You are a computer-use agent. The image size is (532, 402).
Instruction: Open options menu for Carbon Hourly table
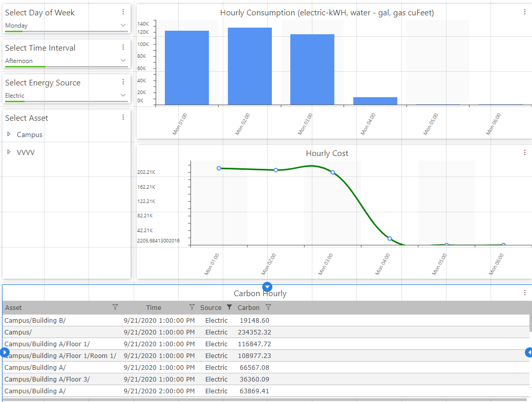click(524, 293)
